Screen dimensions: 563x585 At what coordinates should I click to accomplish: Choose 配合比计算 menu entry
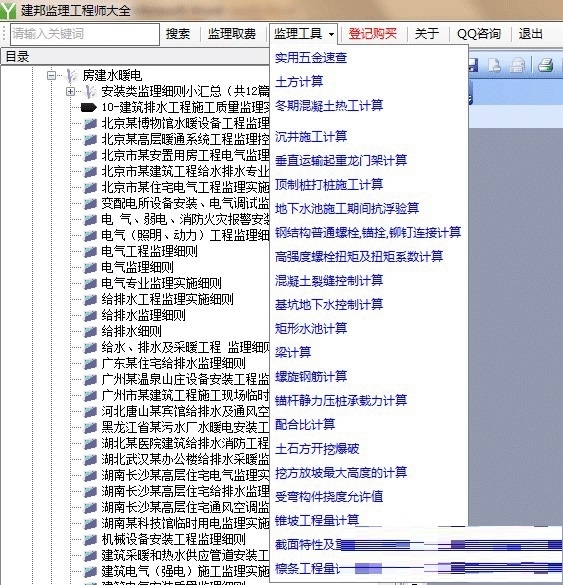click(305, 424)
